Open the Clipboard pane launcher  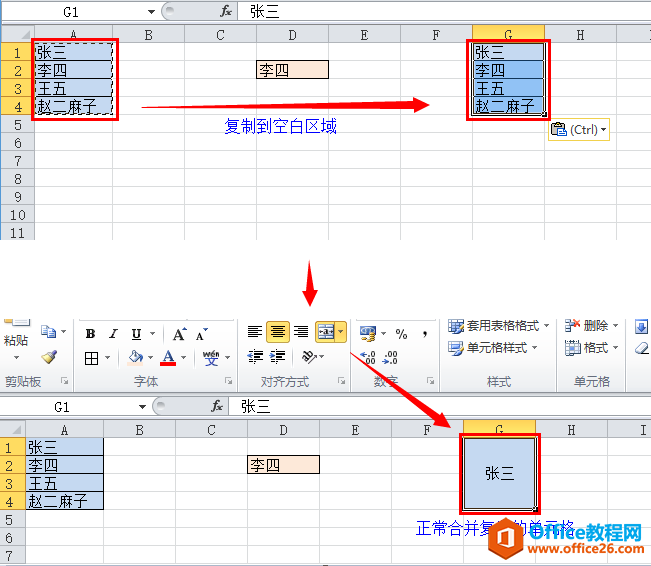click(64, 381)
